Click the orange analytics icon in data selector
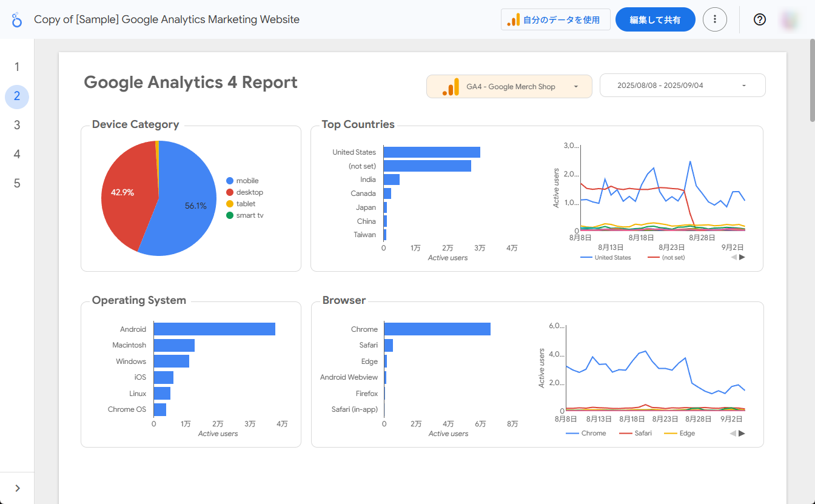The height and width of the screenshot is (504, 815). tap(451, 87)
